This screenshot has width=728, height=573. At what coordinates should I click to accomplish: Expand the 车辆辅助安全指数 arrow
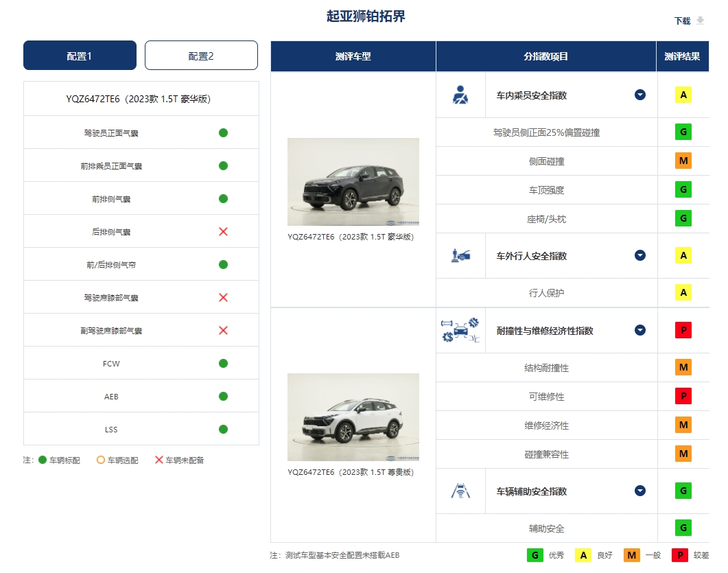[640, 491]
